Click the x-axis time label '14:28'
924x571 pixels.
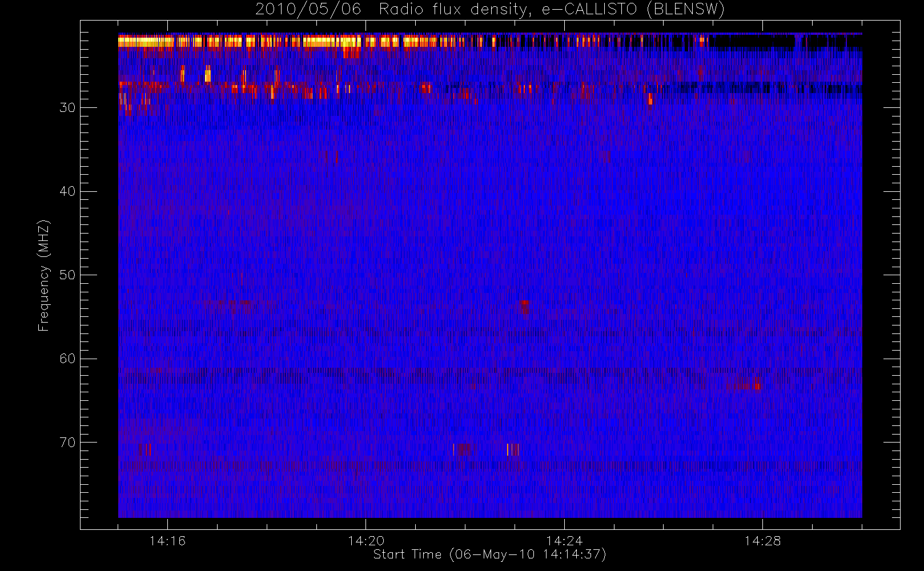click(762, 541)
